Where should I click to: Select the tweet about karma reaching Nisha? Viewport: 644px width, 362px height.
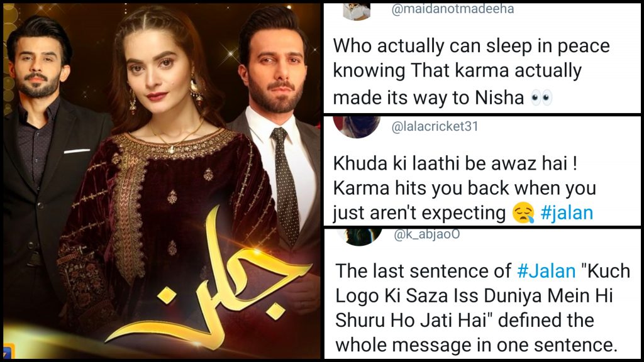[482, 58]
